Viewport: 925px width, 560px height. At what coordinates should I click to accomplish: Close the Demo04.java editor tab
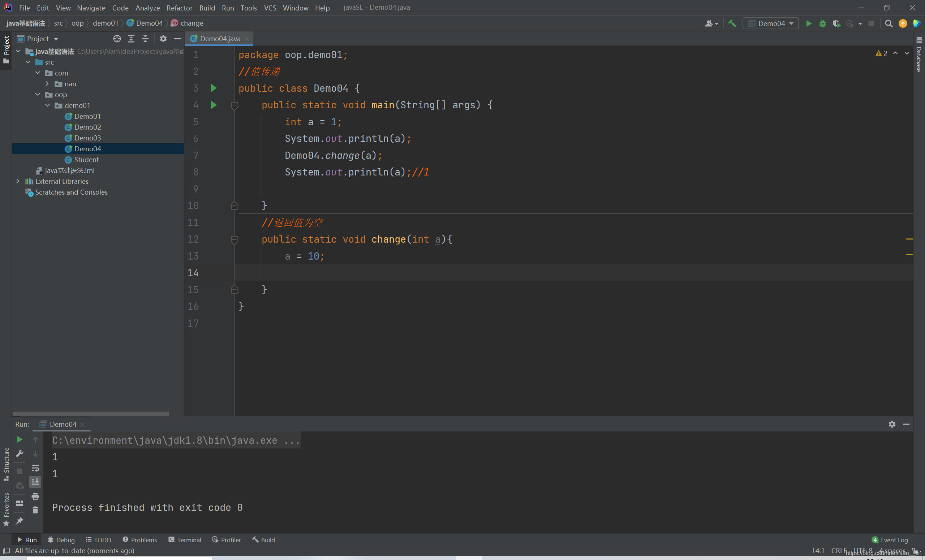(x=247, y=39)
